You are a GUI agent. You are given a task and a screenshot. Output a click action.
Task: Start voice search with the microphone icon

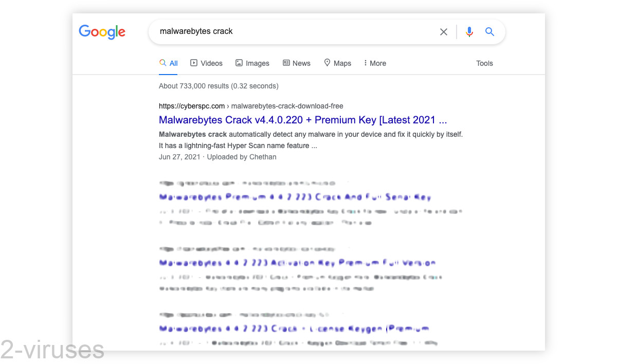coord(469,32)
